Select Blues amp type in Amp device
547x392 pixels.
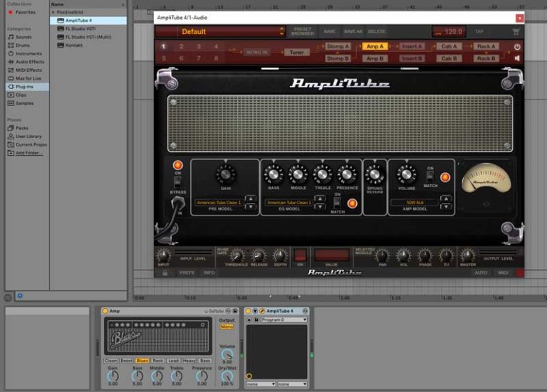(x=142, y=361)
